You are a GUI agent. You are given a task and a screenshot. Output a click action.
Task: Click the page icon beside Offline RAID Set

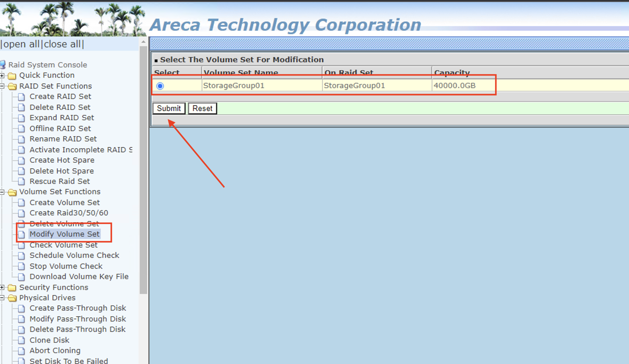point(22,129)
